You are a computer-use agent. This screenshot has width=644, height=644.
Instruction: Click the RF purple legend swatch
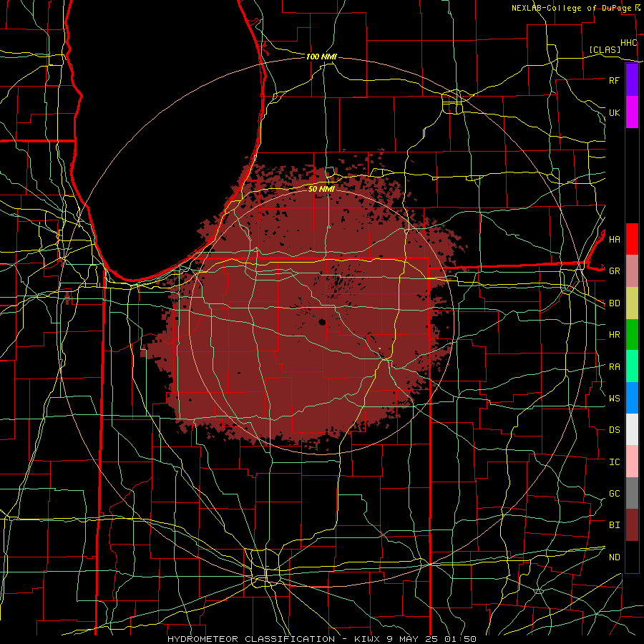click(x=632, y=80)
